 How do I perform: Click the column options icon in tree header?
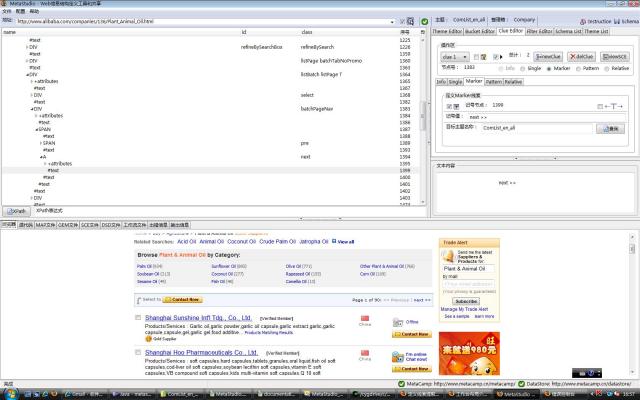pos(422,32)
